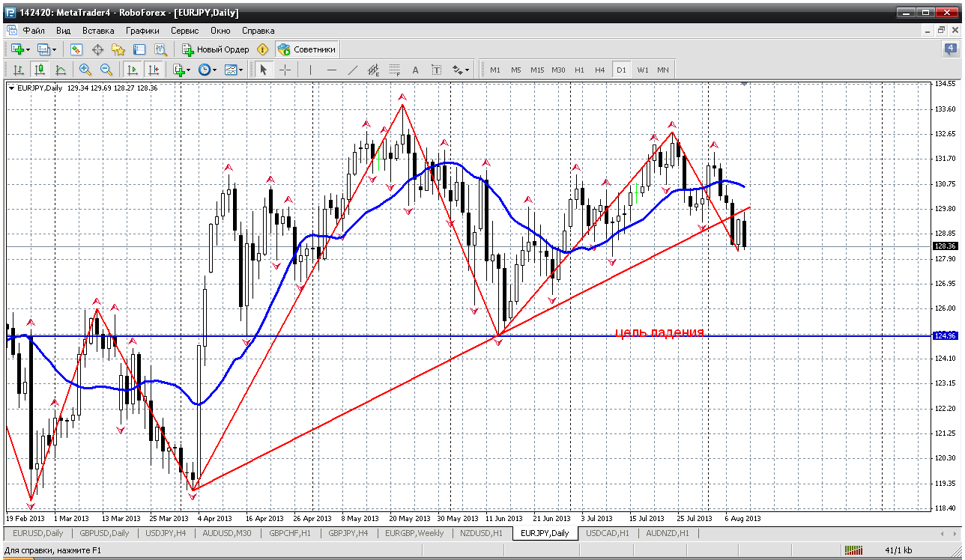Open the Navigator star-folder icon

118,49
